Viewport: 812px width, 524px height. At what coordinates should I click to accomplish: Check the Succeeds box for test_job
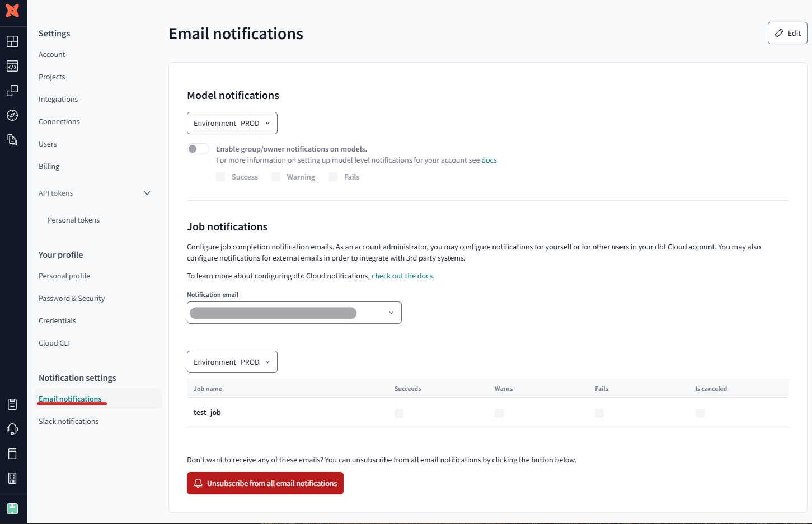pyautogui.click(x=399, y=413)
